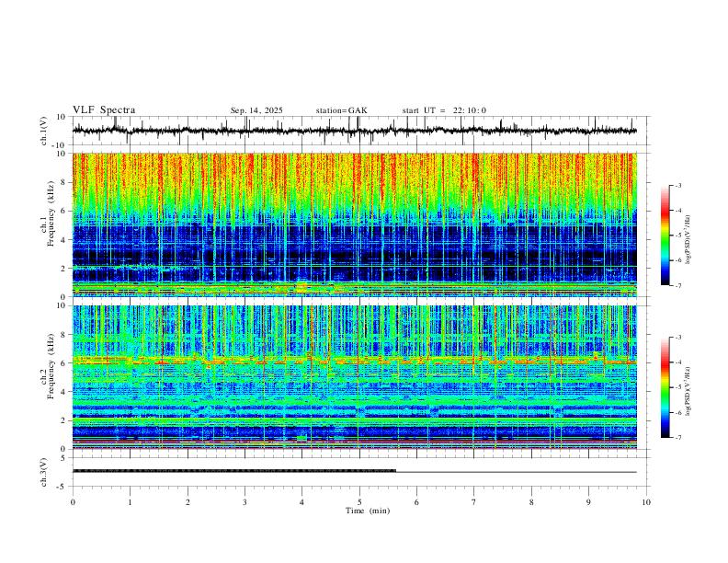Click time axis tick label "8"

[x=531, y=502]
